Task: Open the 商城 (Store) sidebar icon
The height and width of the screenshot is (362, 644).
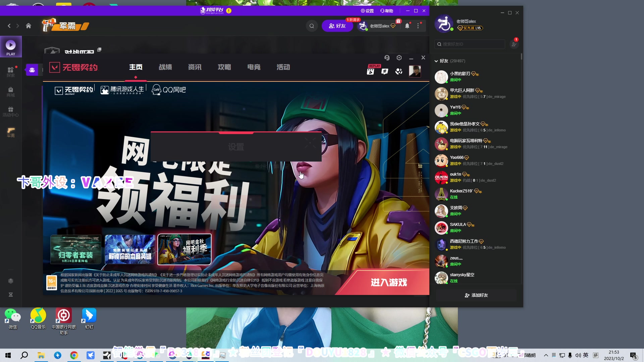Action: pyautogui.click(x=11, y=92)
